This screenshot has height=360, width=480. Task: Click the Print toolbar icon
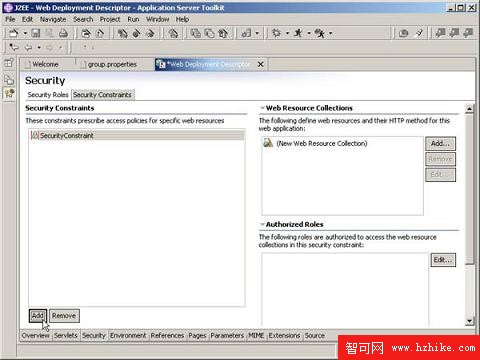coord(63,33)
